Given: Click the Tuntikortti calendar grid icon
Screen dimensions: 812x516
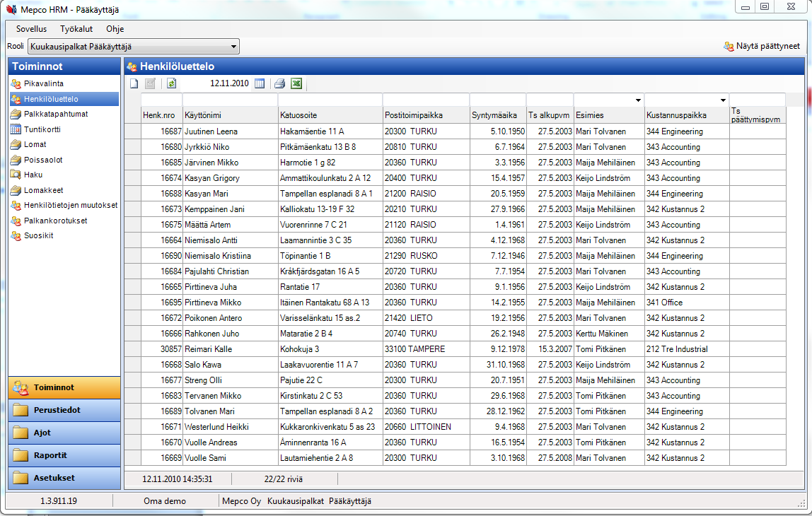Looking at the screenshot, I should 16,129.
